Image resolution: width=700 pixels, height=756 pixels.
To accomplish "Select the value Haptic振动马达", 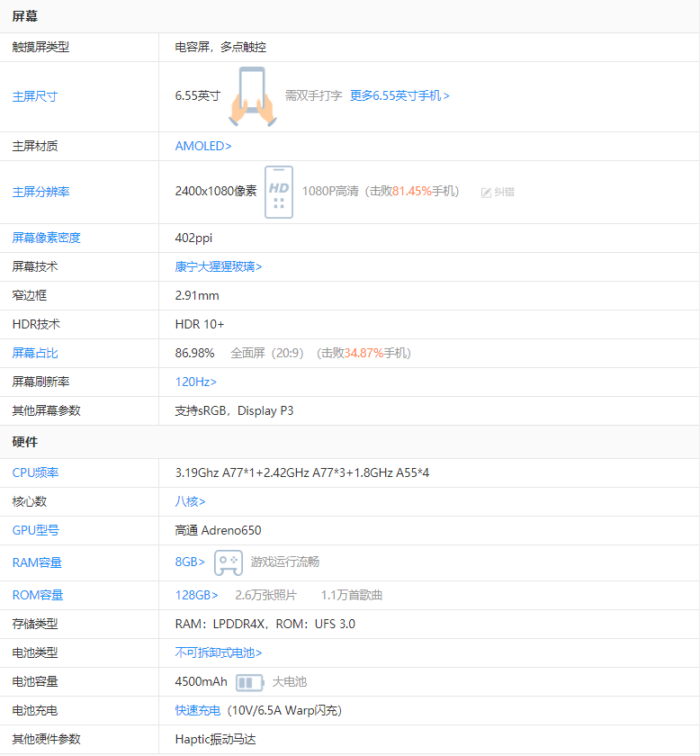I will [x=215, y=739].
